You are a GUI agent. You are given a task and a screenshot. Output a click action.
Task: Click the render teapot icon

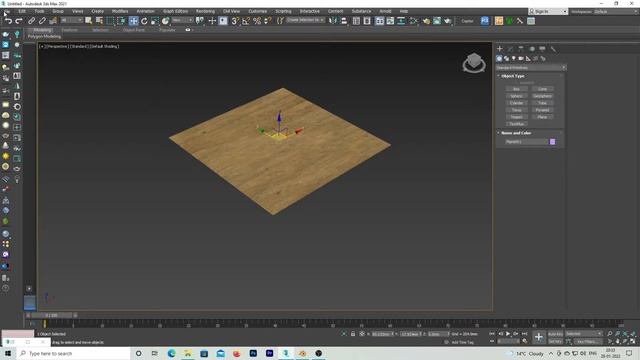point(448,21)
